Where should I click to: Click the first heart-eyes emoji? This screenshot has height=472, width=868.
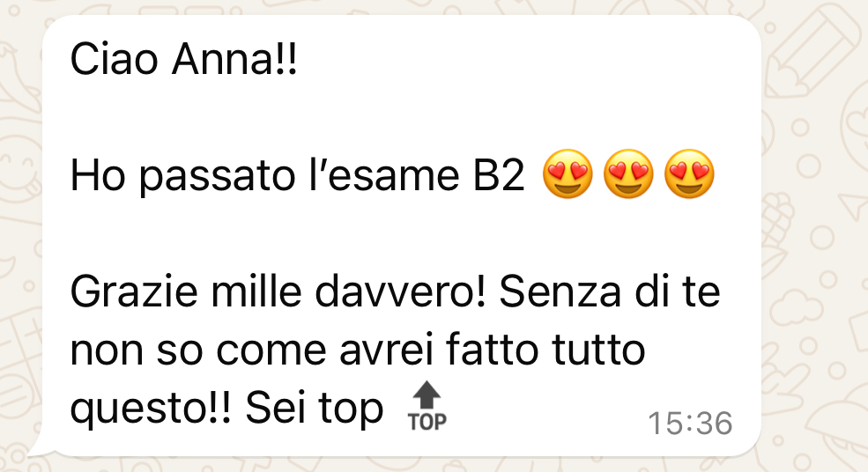click(x=568, y=173)
